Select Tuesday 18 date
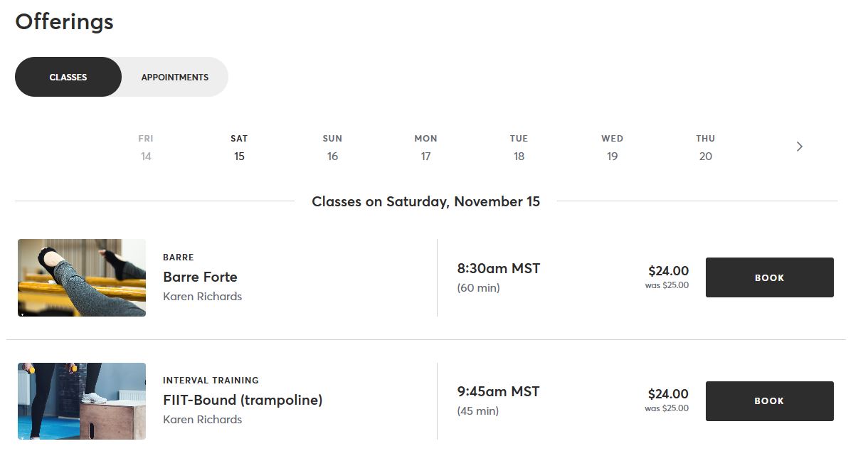The height and width of the screenshot is (456, 868). pos(519,147)
